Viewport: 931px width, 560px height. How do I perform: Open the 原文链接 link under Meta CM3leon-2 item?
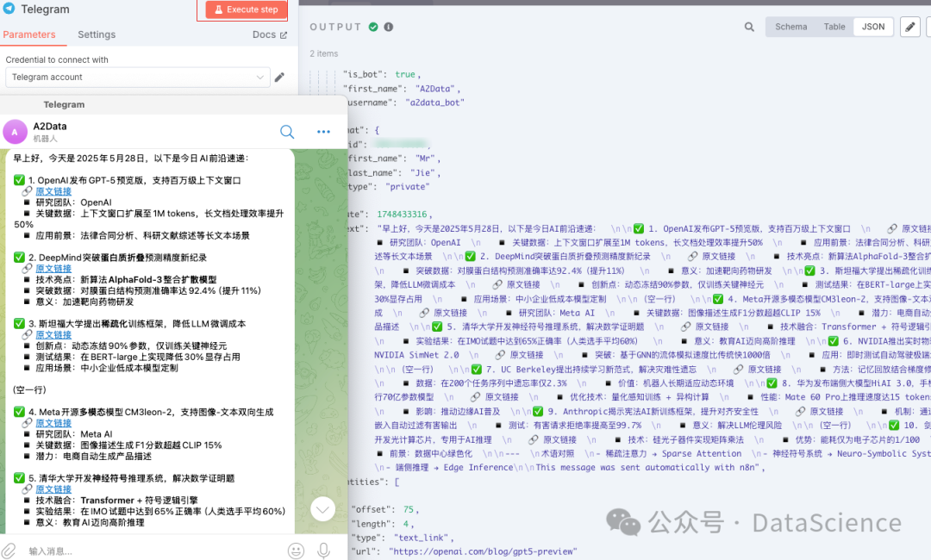pyautogui.click(x=53, y=423)
